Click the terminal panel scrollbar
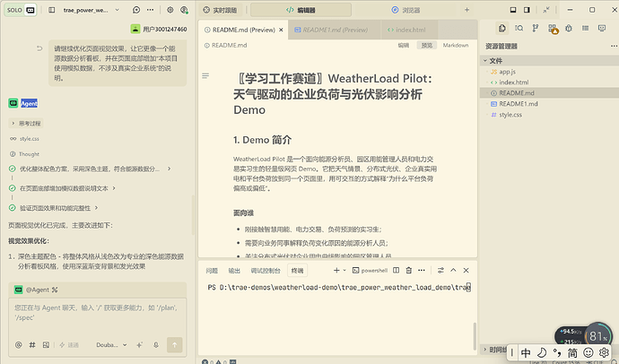Viewport: 619px width, 364px height. [x=475, y=336]
